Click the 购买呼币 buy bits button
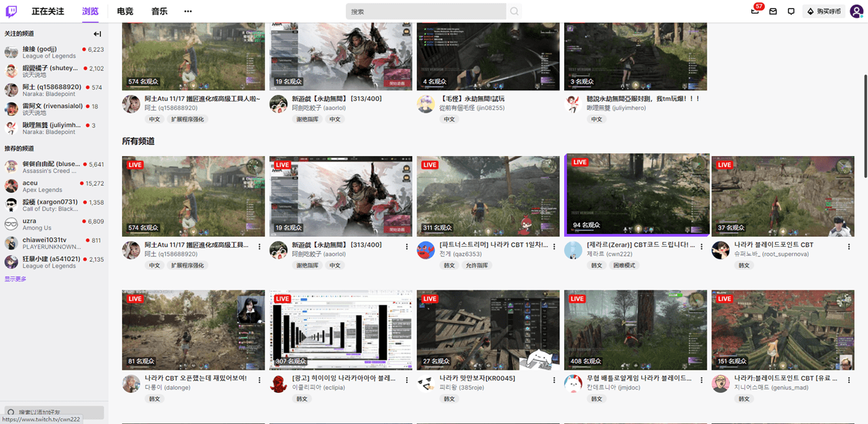 pyautogui.click(x=823, y=12)
